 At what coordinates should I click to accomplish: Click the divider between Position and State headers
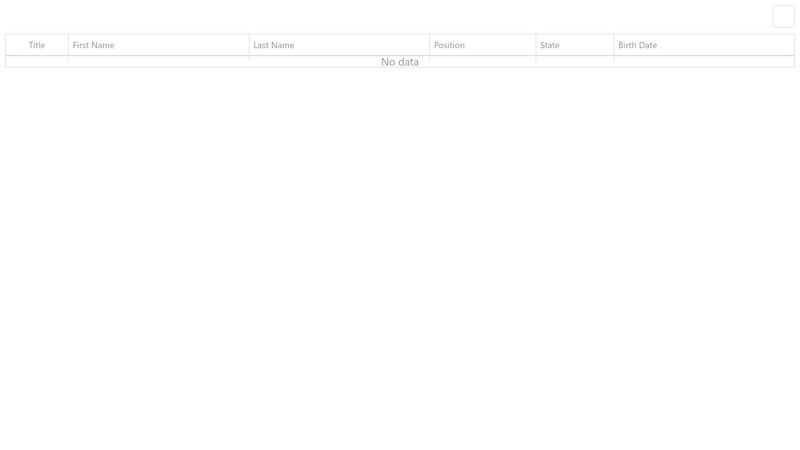click(536, 45)
